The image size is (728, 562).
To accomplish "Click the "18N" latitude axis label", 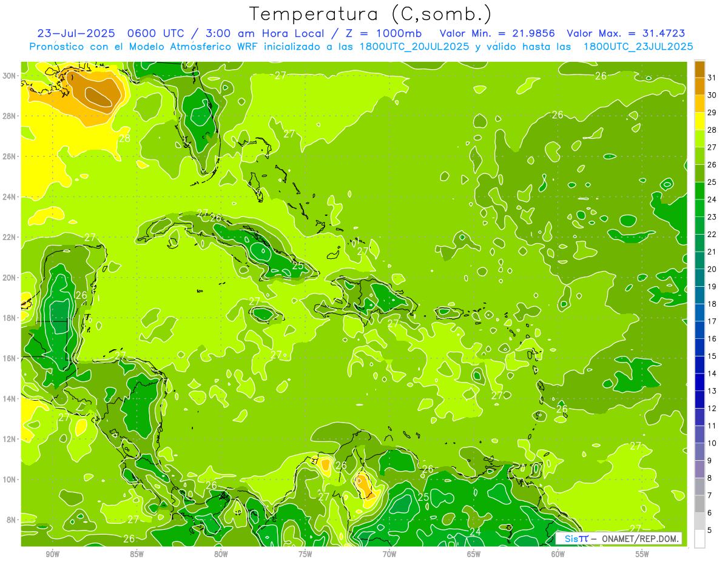I will [x=10, y=318].
